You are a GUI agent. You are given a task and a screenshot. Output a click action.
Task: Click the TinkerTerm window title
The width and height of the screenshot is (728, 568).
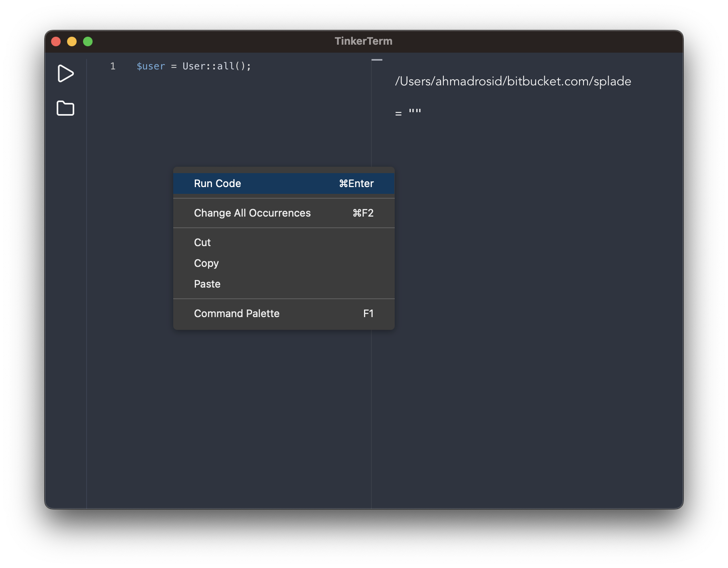[364, 41]
